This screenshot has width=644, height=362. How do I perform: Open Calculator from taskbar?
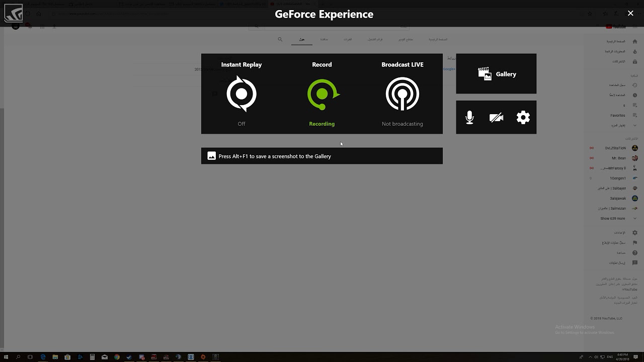(92, 357)
